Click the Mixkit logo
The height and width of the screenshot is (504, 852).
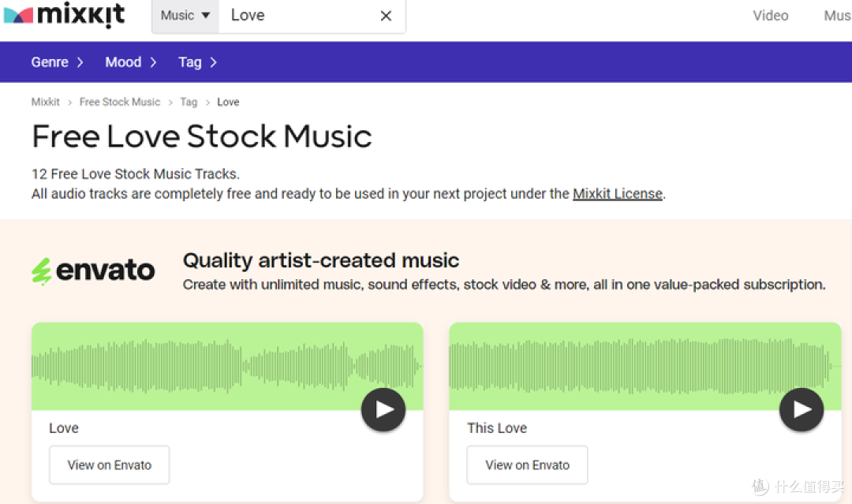pos(64,14)
